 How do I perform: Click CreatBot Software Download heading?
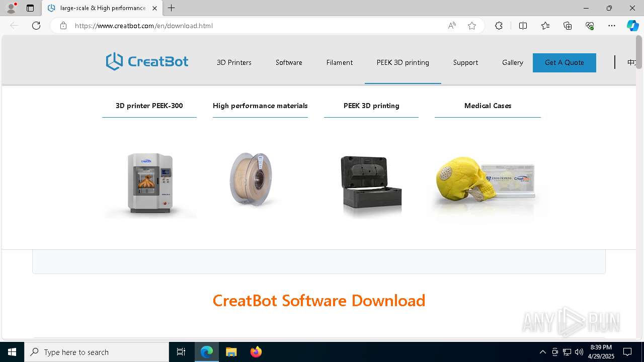[x=319, y=301]
